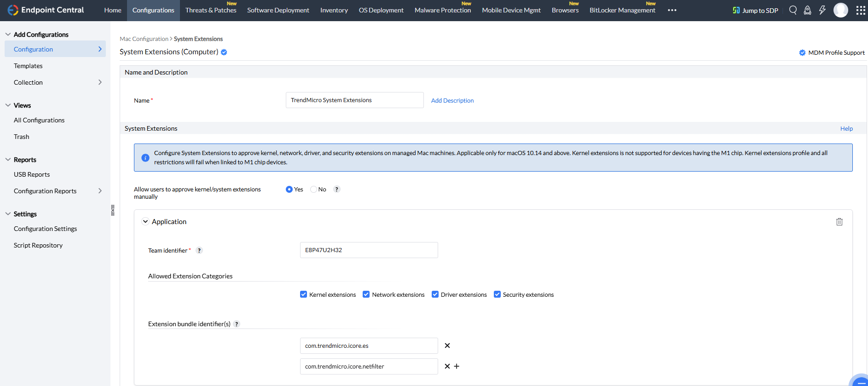The width and height of the screenshot is (868, 386).
Task: Open Mobile Device Mgmt tab
Action: coord(511,10)
